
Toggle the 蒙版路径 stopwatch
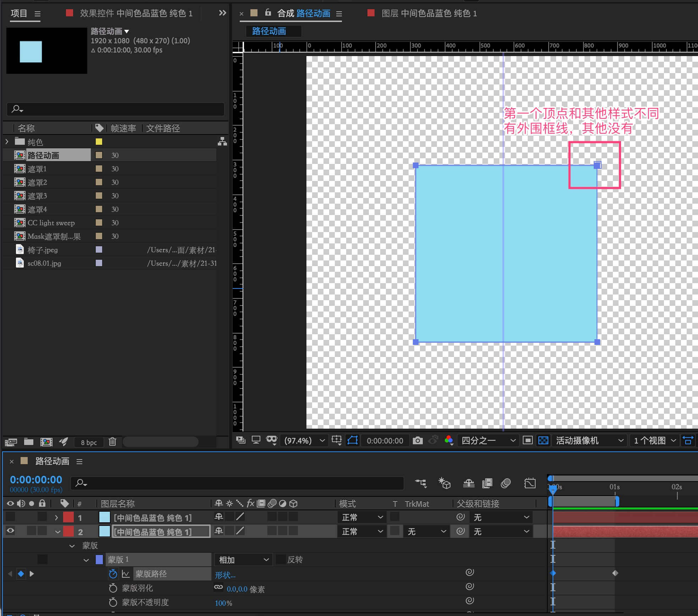tap(113, 574)
